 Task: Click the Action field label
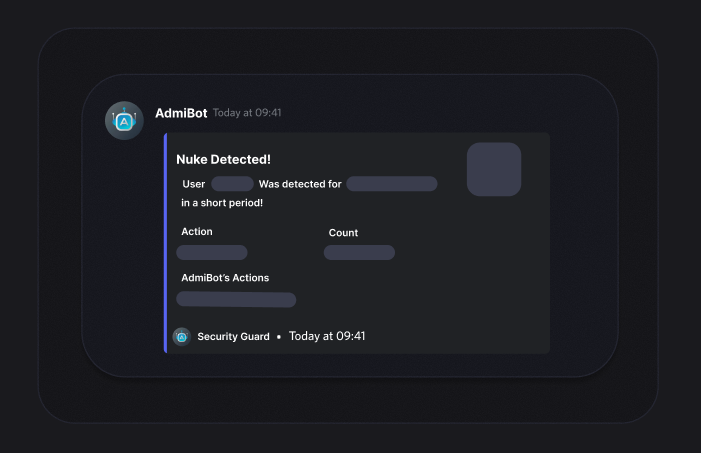tap(197, 232)
